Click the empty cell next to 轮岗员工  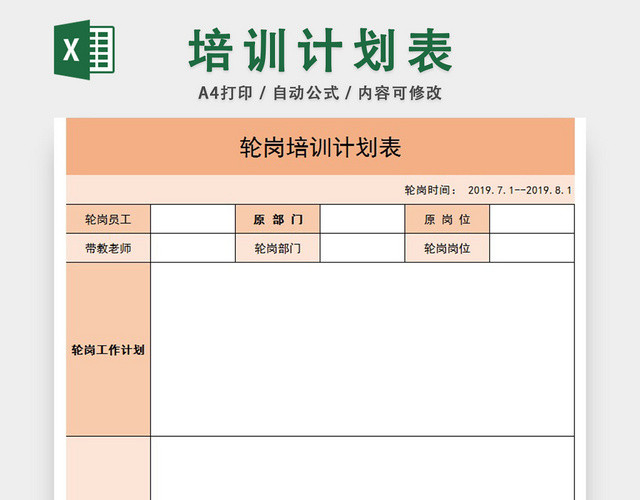(193, 220)
